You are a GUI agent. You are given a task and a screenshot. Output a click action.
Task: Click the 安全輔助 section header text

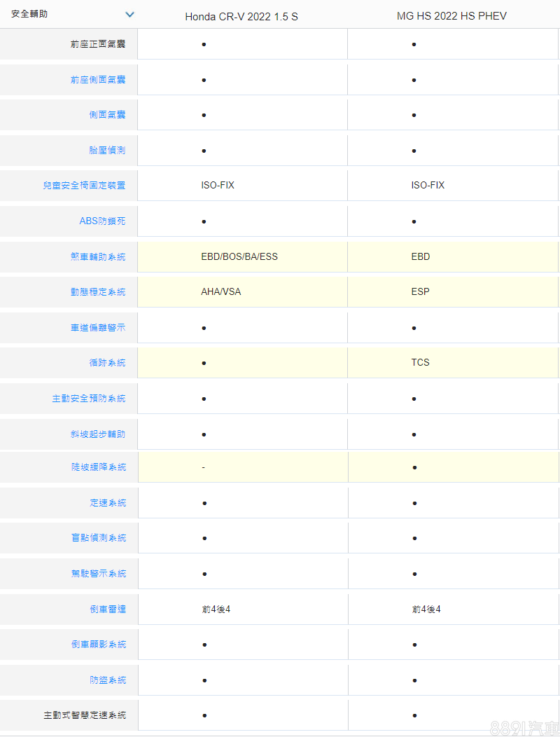(x=29, y=14)
